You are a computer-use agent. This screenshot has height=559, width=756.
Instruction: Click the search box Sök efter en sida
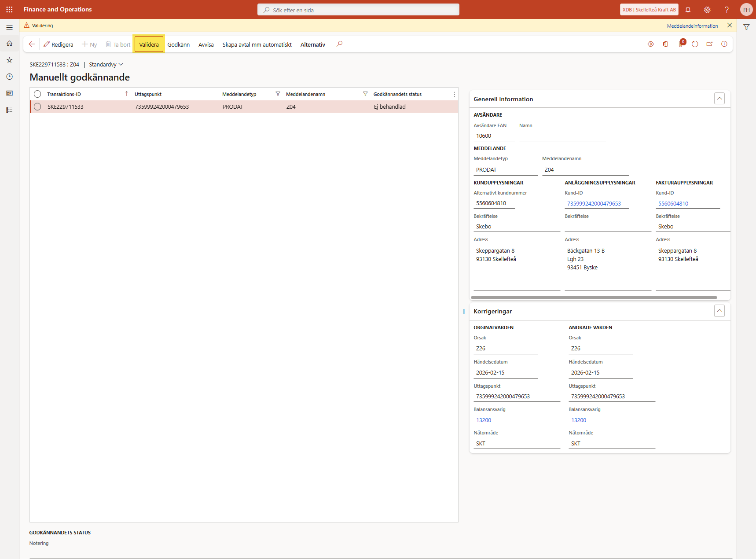(x=358, y=10)
